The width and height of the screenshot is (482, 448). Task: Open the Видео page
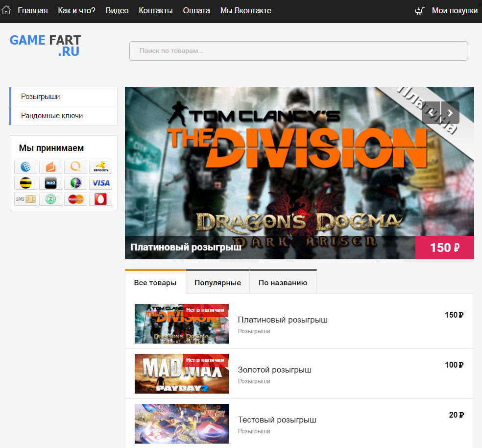coord(117,10)
